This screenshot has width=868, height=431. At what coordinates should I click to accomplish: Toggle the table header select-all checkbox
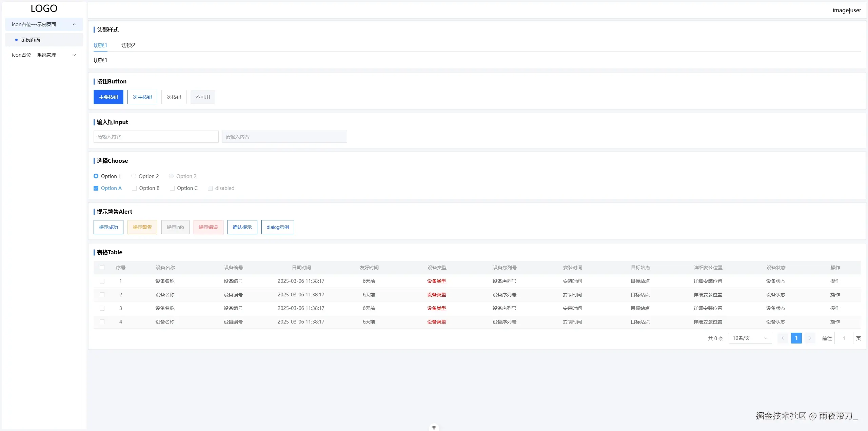102,268
